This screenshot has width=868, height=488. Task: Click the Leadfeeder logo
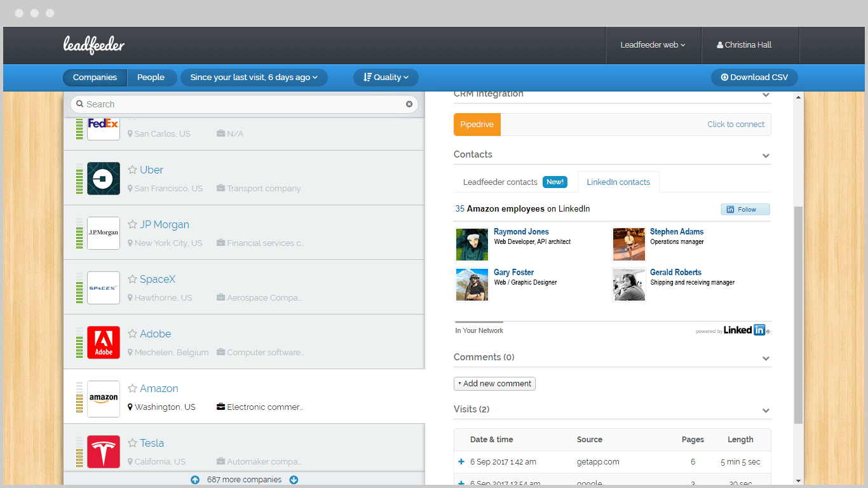click(x=94, y=44)
